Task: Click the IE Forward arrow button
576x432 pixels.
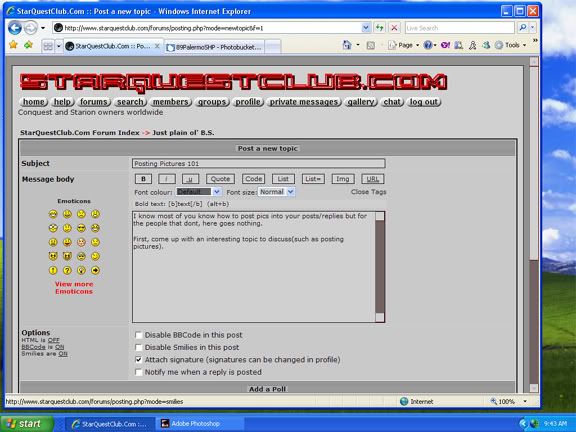Action: [31, 28]
